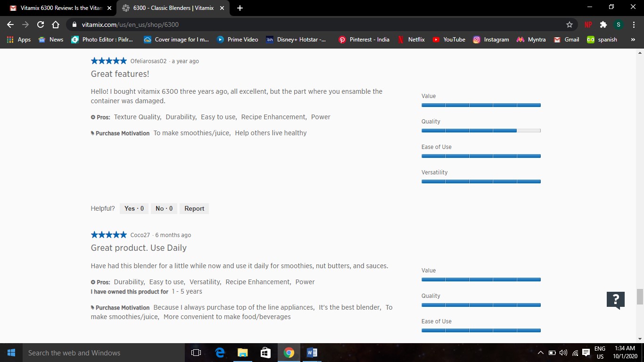The image size is (644, 362).
Task: Click the Great features! review title
Action: point(120,74)
